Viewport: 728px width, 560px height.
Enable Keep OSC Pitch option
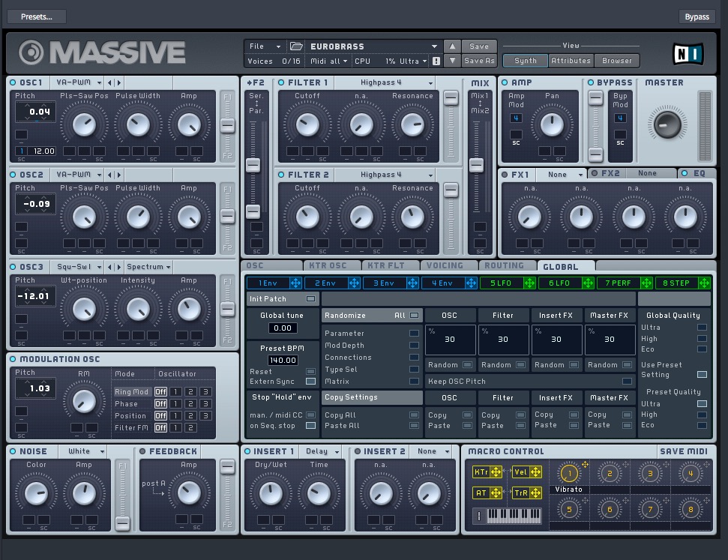pyautogui.click(x=627, y=382)
